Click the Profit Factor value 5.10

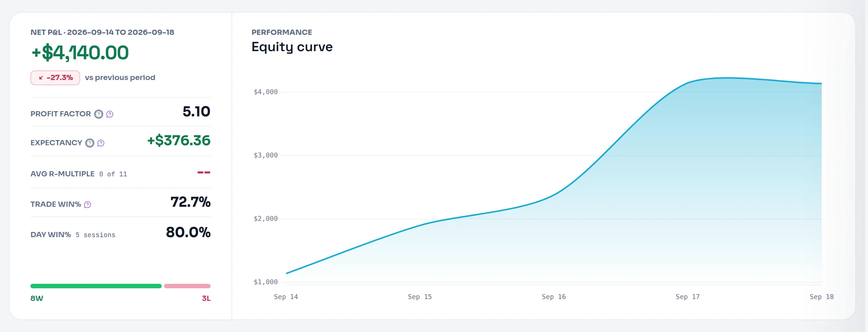(197, 112)
